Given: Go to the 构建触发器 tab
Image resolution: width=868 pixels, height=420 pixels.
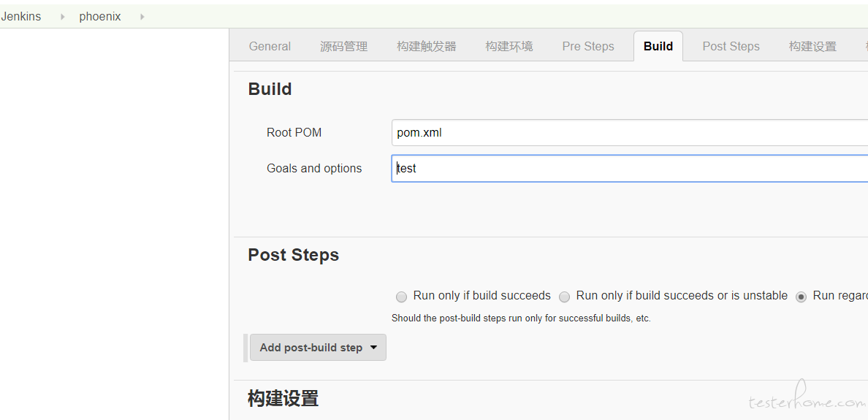Looking at the screenshot, I should pyautogui.click(x=427, y=47).
